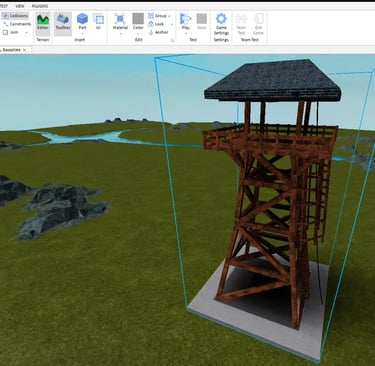This screenshot has height=366, width=375.
Task: Expand the Part dropdown arrow
Action: (82, 33)
